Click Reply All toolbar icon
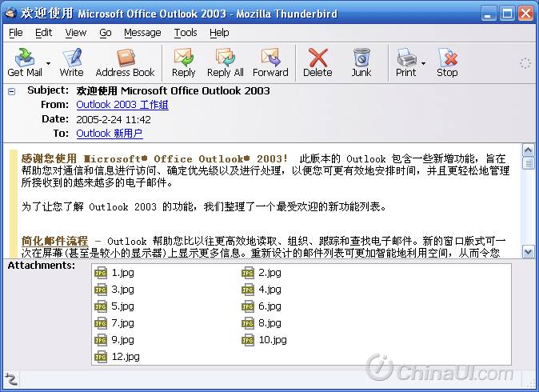The width and height of the screenshot is (539, 392). (x=225, y=58)
